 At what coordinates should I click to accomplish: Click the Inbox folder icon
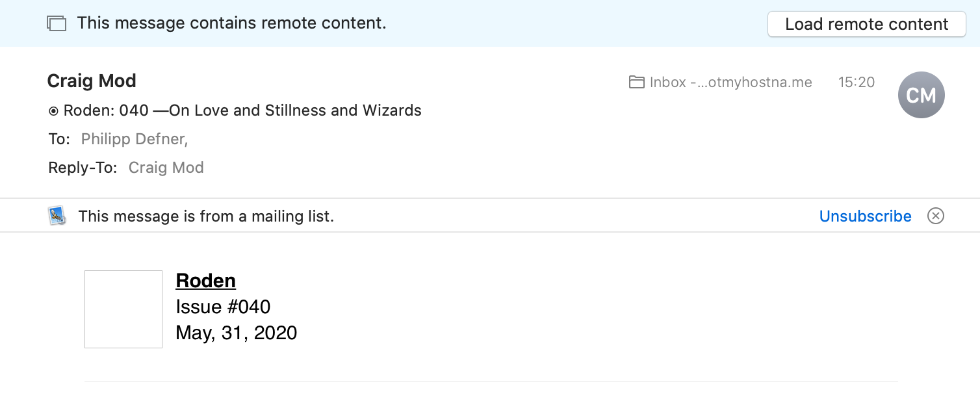[636, 83]
